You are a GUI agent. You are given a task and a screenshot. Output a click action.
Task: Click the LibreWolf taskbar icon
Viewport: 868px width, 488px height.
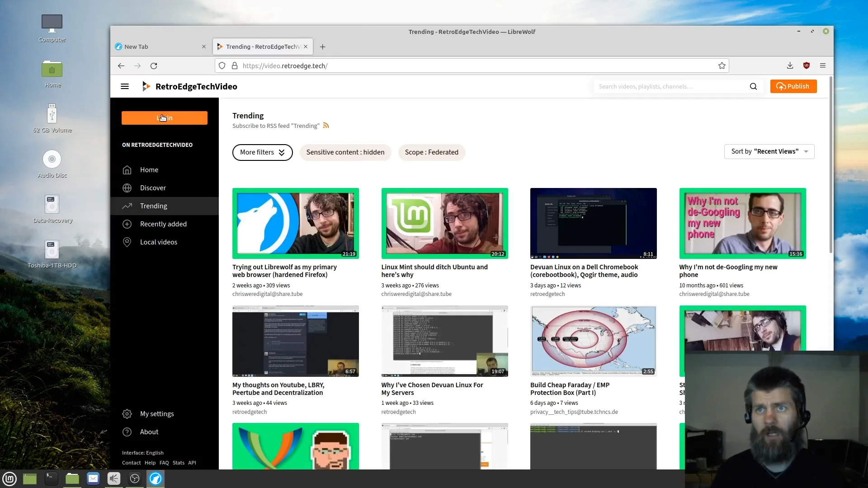[x=156, y=479]
